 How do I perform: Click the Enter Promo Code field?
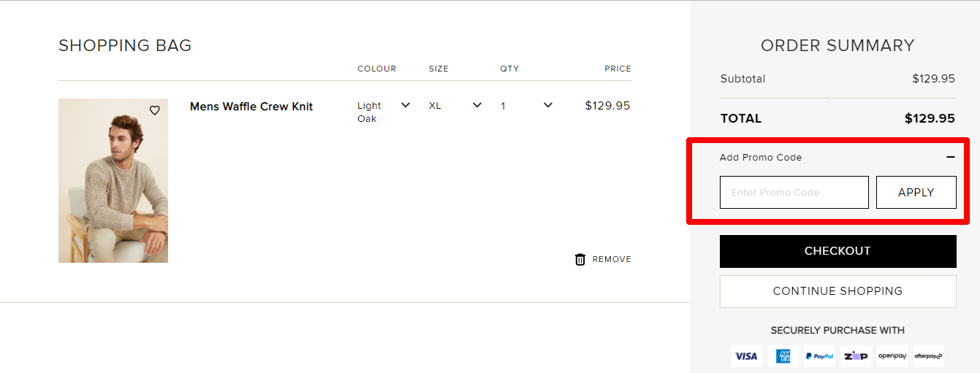(x=794, y=193)
